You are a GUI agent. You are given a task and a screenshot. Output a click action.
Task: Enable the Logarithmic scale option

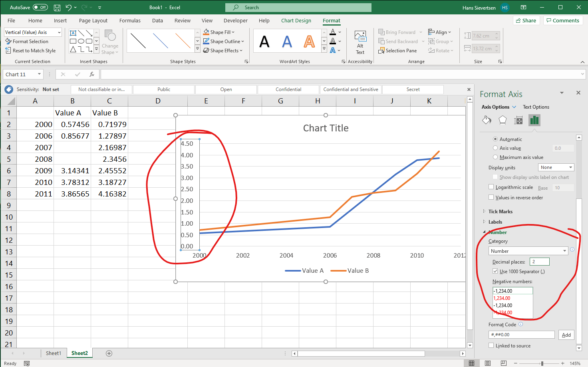click(491, 187)
